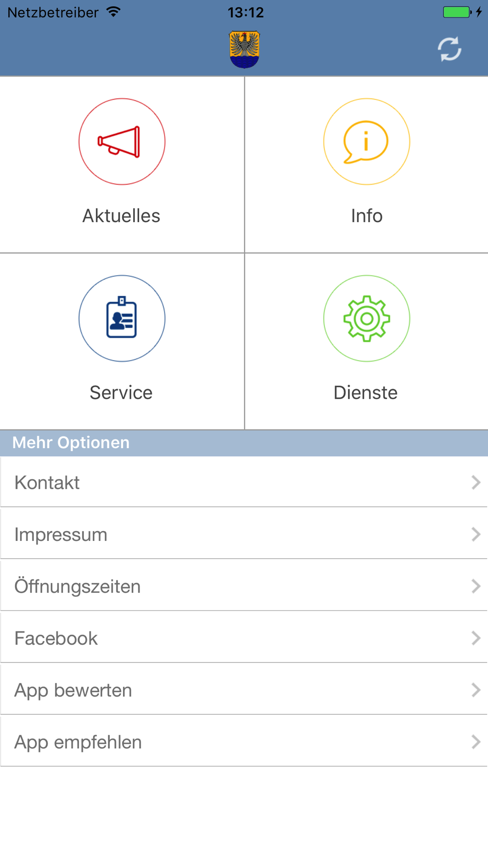Expand the Impressum row chevron

click(x=476, y=534)
